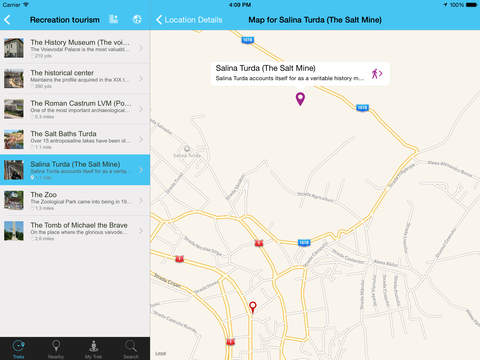Open The historical center list item

[75, 79]
